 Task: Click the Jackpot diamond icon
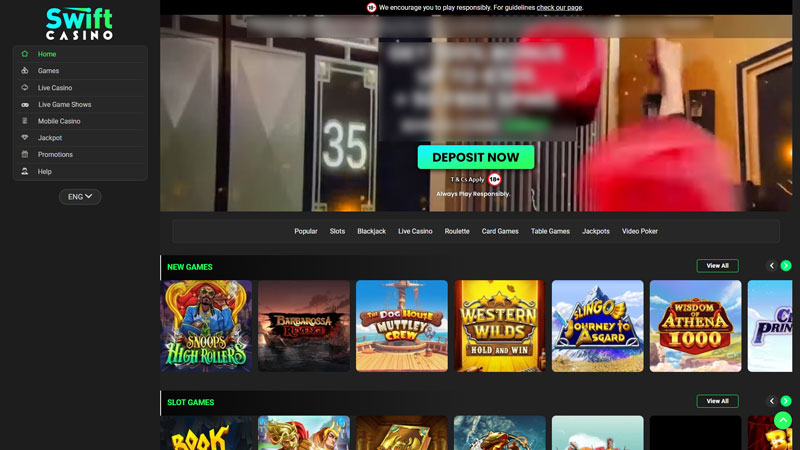pos(24,138)
